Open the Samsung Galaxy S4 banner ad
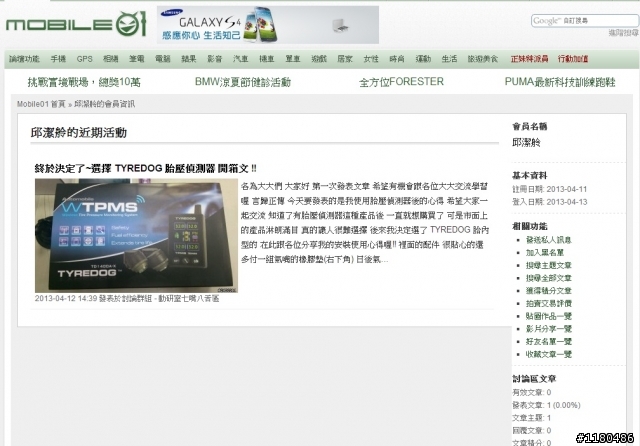Image resolution: width=640 pixels, height=446 pixels. click(x=268, y=24)
